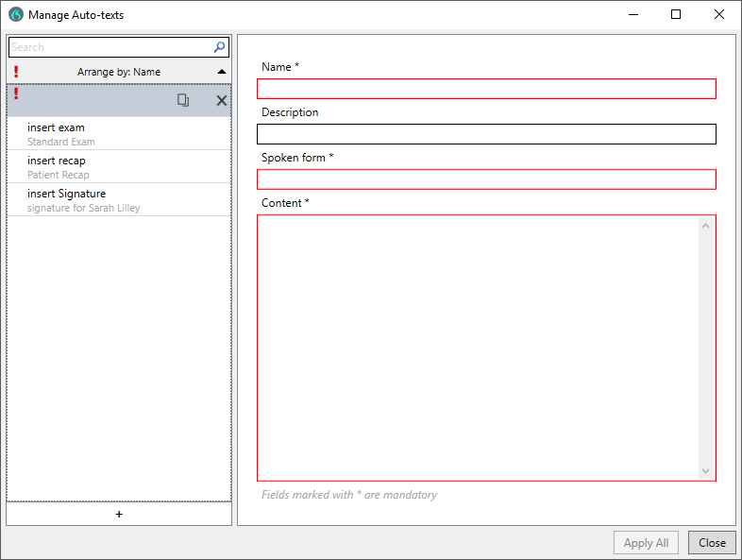This screenshot has width=742, height=560.
Task: Add a new auto-text with plus button
Action: [119, 514]
